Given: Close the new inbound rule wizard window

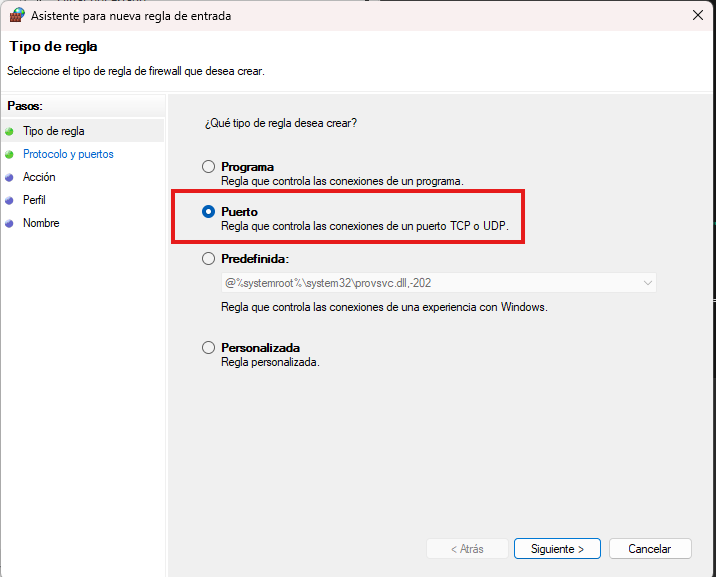Looking at the screenshot, I should [x=696, y=15].
